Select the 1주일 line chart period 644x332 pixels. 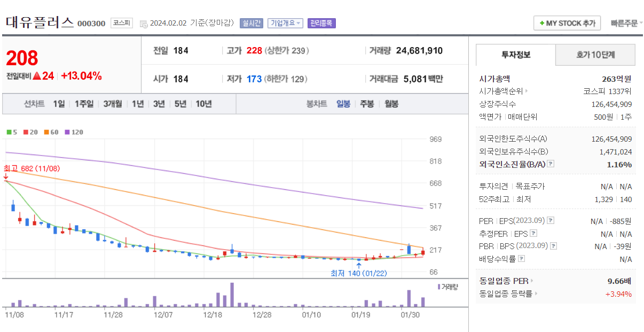[84, 104]
